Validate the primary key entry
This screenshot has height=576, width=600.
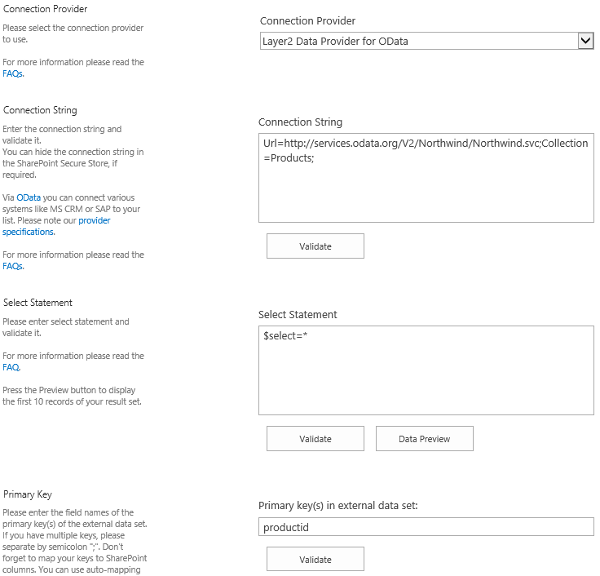(315, 559)
